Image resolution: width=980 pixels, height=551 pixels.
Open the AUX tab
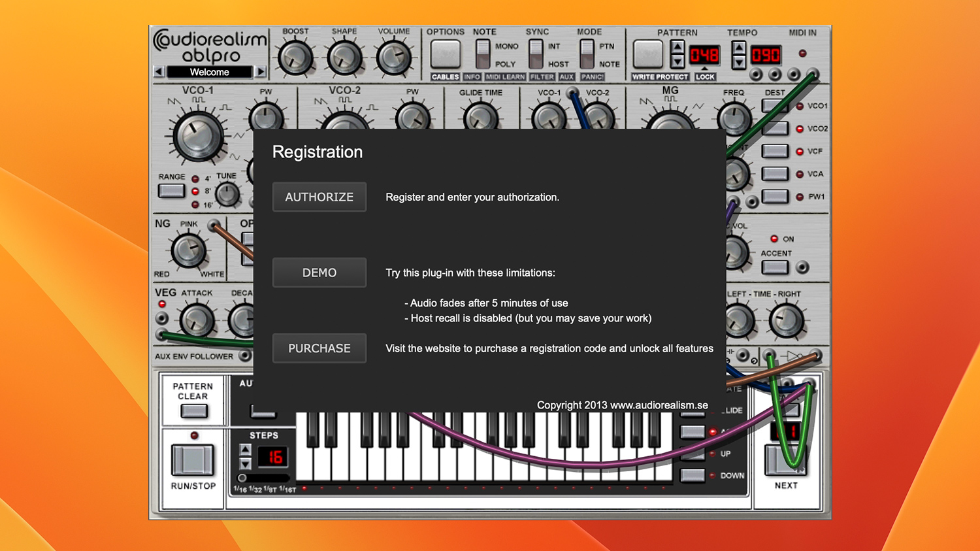point(567,77)
